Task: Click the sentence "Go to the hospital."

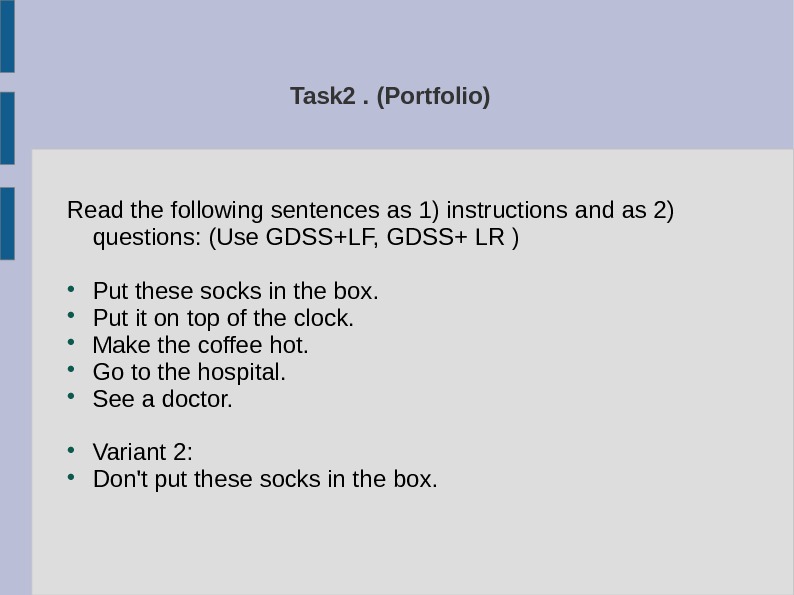Action: (x=189, y=373)
